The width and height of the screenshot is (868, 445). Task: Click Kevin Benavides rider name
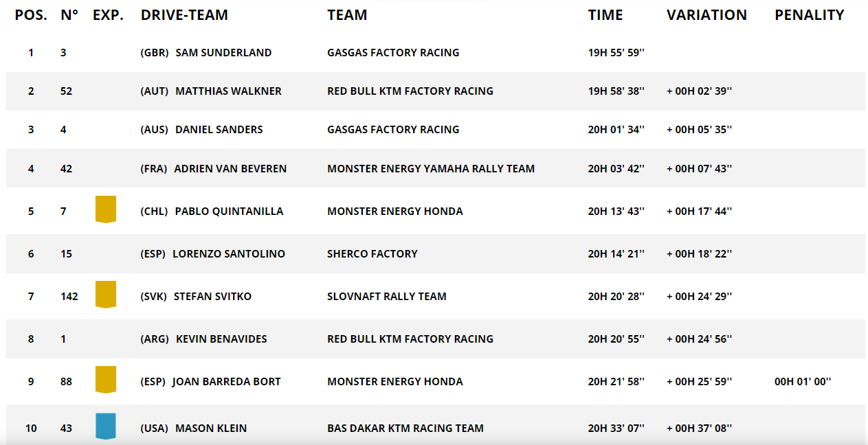221,339
